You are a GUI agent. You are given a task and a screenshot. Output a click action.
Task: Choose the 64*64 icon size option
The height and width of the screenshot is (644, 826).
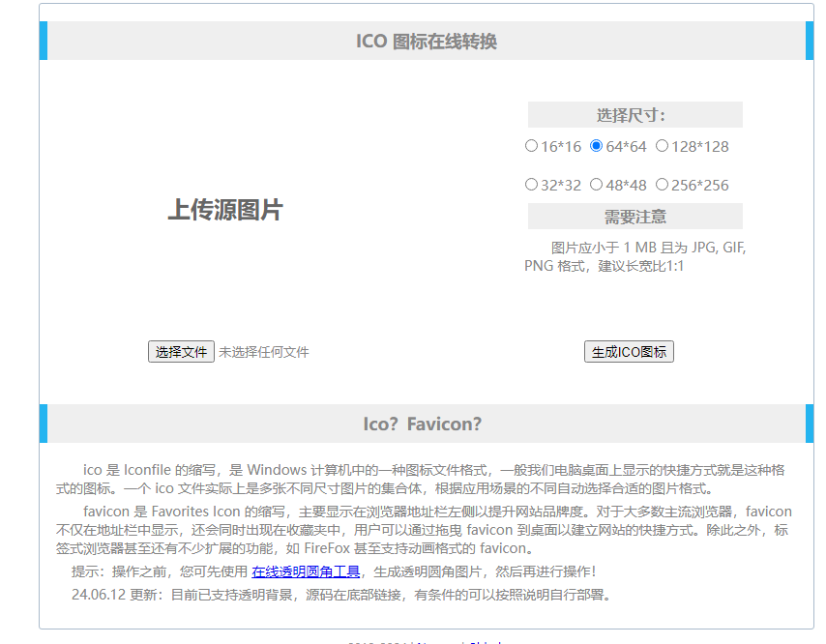click(x=596, y=146)
